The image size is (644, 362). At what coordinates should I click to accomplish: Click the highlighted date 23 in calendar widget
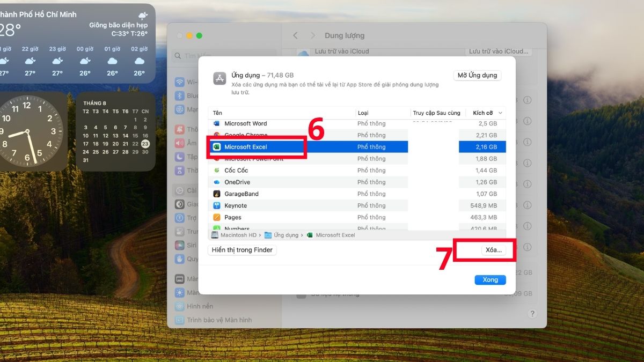click(x=145, y=144)
